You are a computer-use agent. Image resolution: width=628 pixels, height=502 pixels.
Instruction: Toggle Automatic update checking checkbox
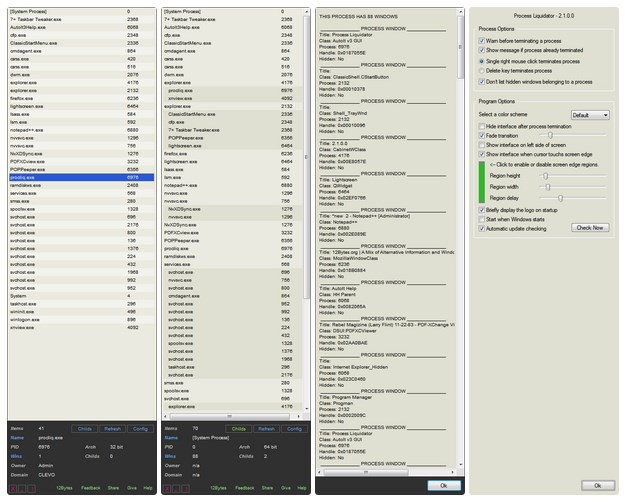pos(482,229)
